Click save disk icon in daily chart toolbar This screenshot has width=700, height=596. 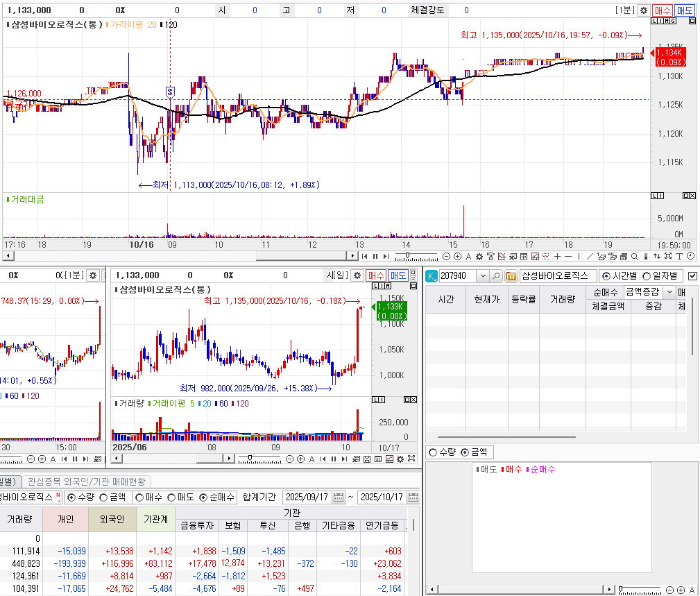tap(367, 459)
